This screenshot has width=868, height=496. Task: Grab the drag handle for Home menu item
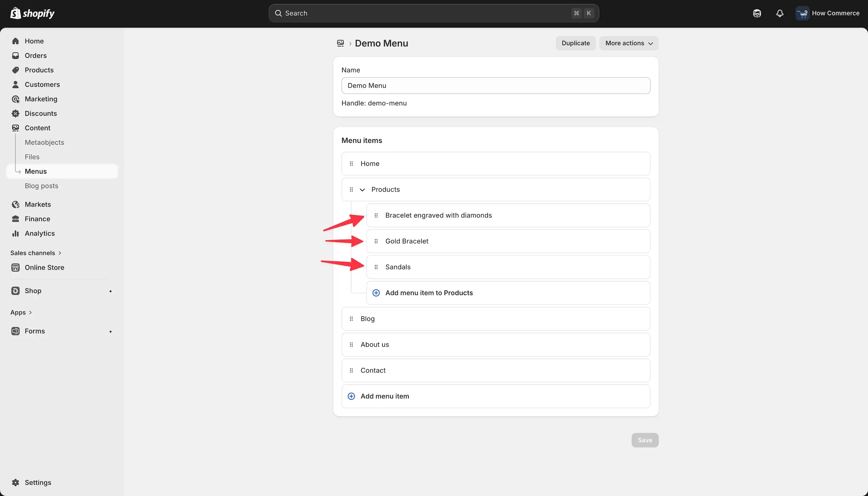click(x=351, y=163)
